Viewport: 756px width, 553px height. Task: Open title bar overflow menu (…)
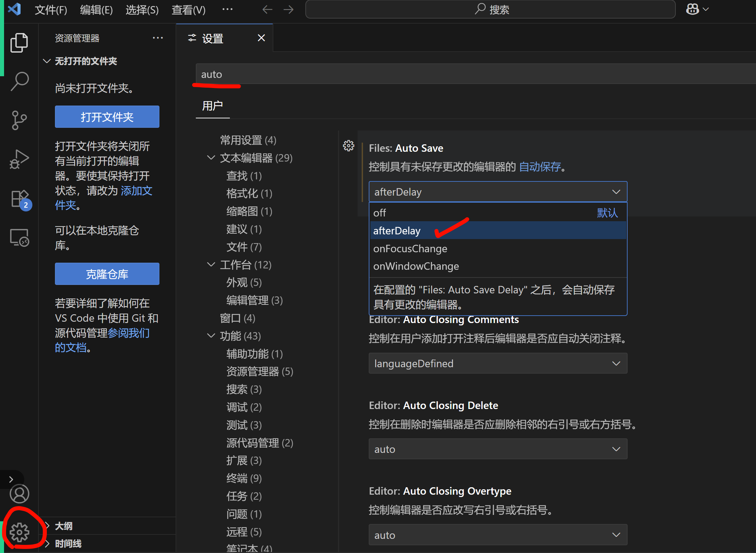228,9
